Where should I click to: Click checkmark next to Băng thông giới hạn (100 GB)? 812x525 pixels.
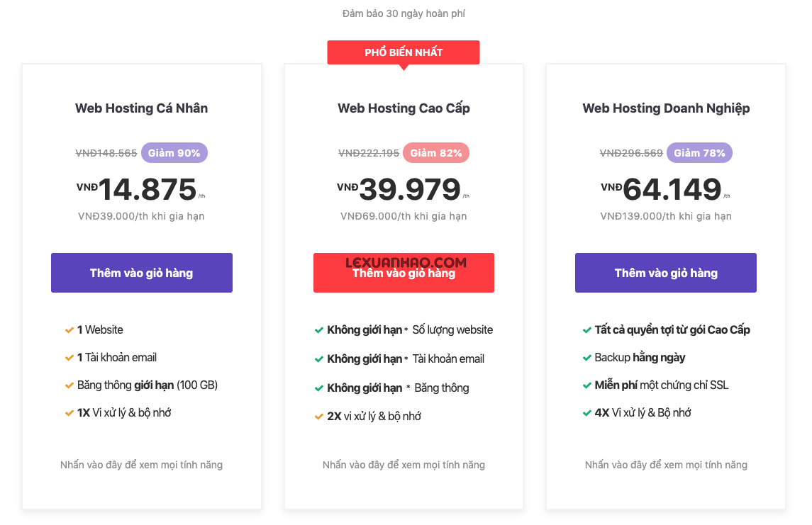[69, 385]
